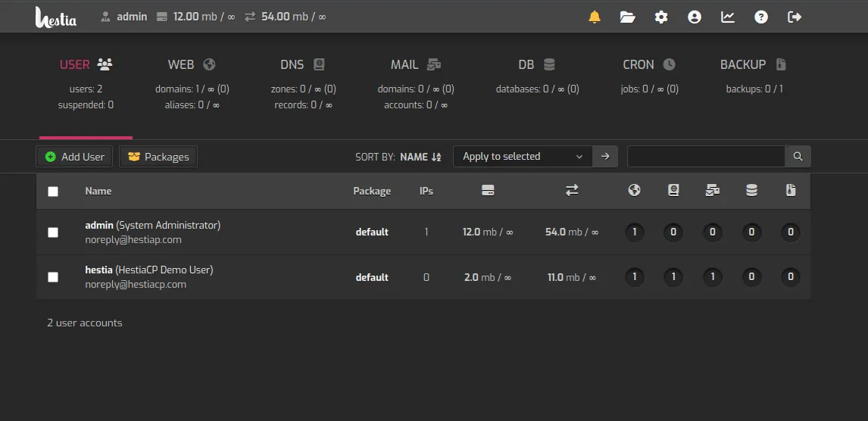
Task: Click hestia row web domains count badge
Action: click(635, 277)
